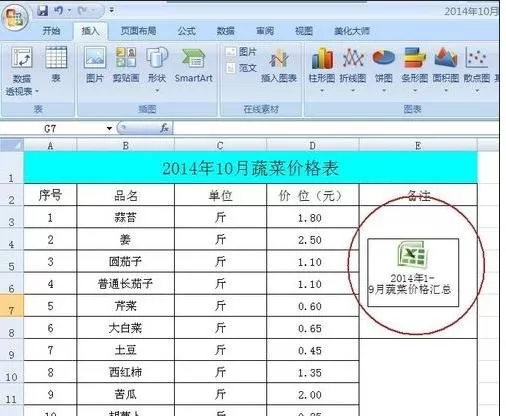Select column E header

(x=418, y=145)
